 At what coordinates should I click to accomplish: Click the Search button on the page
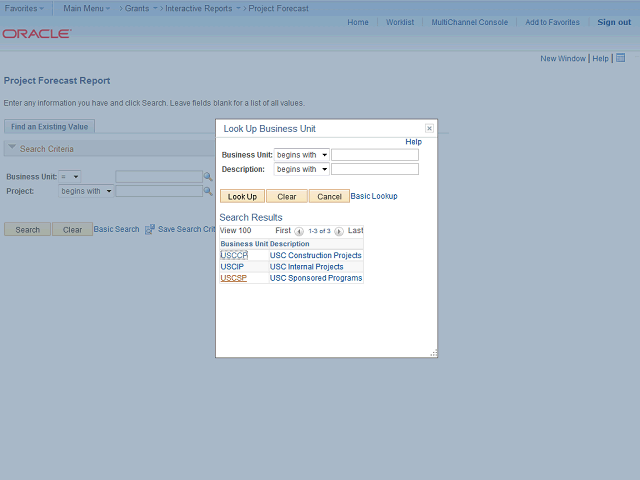point(27,229)
